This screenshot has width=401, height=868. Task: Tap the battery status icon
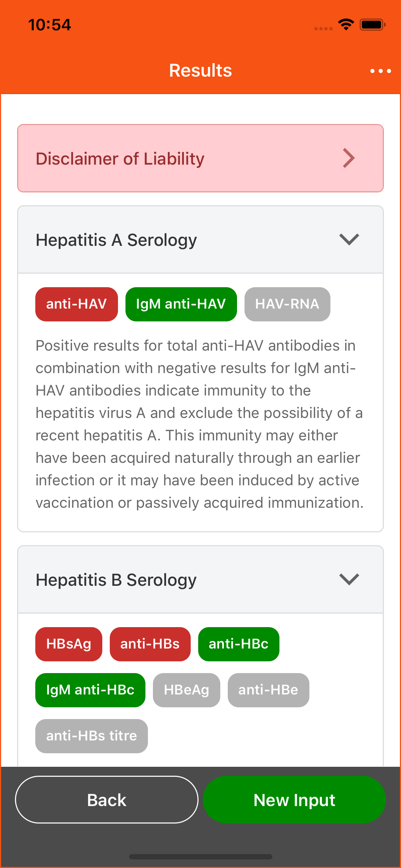[372, 25]
